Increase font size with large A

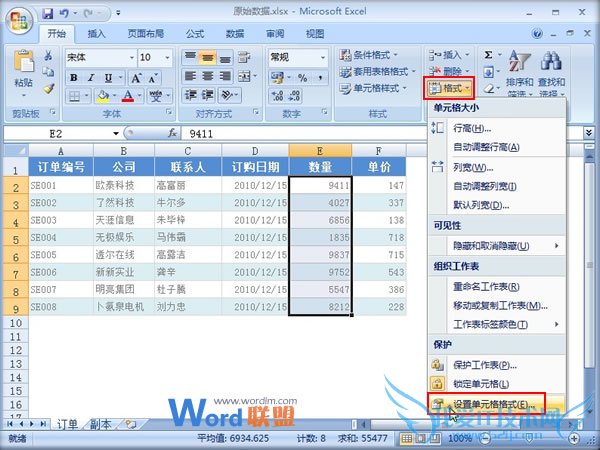click(x=136, y=78)
